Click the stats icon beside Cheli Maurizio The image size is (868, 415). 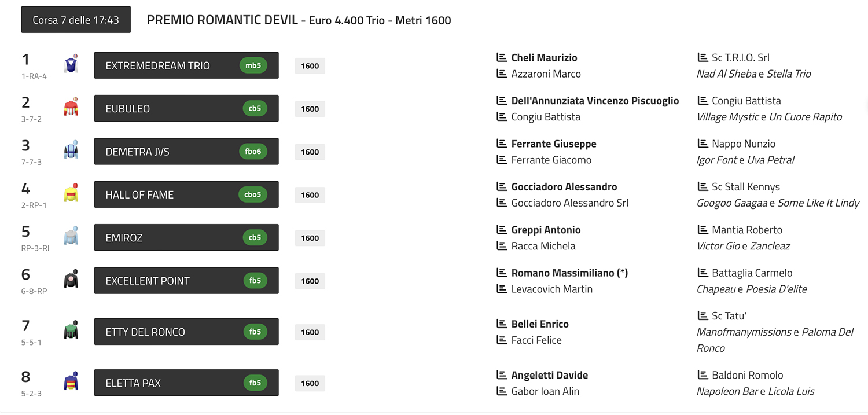502,57
